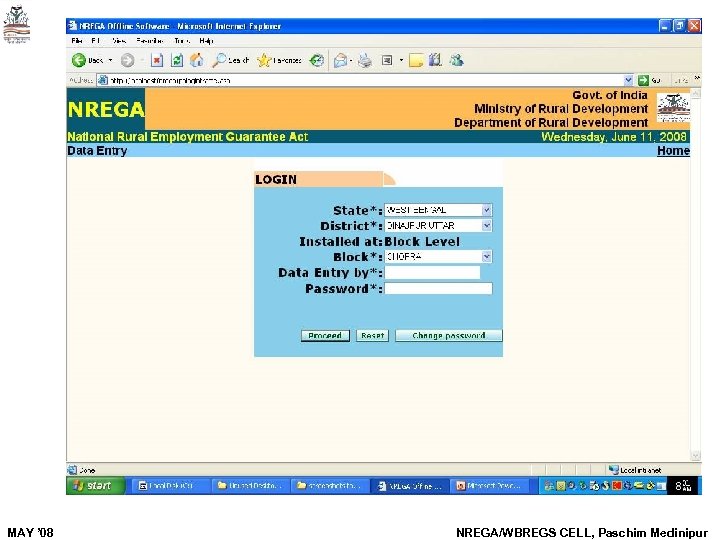Click the yellow note toolbar icon

point(416,60)
